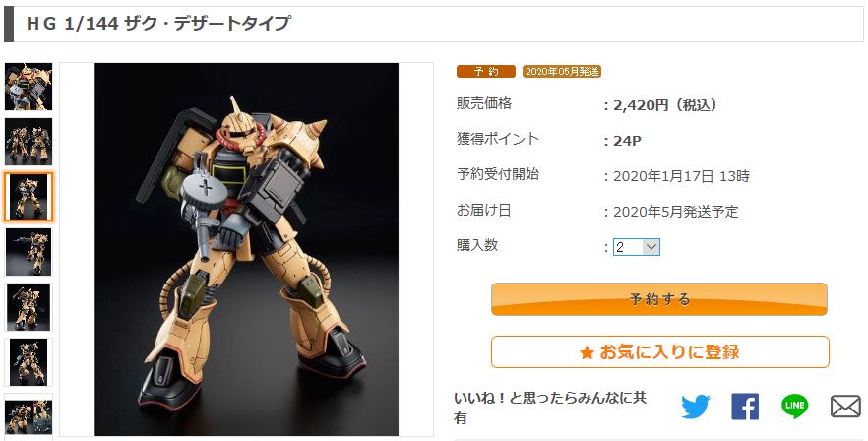
Task: Select the fifth product thumbnail
Action: 29,307
